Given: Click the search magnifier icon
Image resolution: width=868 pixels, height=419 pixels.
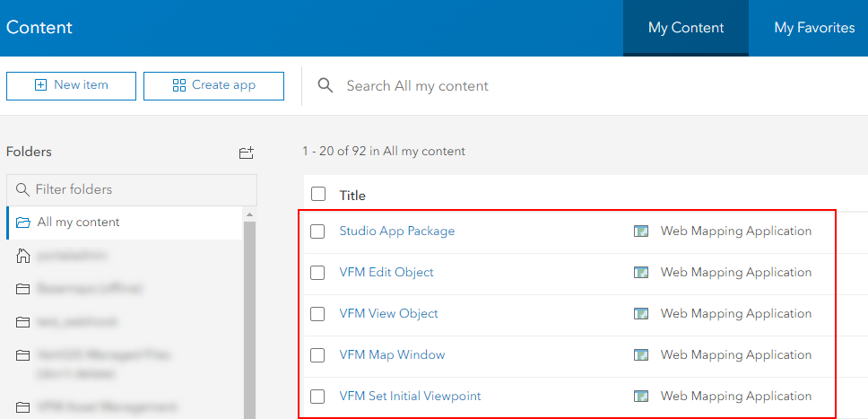Looking at the screenshot, I should (325, 85).
